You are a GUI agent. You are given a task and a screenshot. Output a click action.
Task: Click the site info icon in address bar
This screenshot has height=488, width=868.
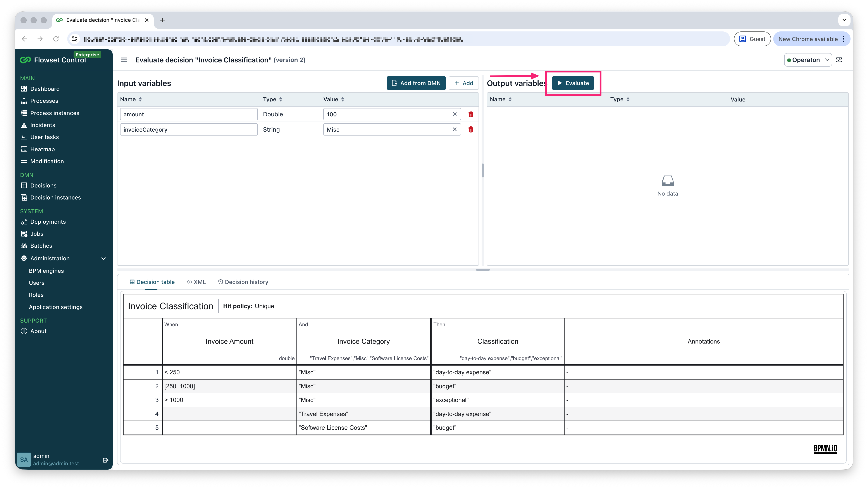(75, 39)
